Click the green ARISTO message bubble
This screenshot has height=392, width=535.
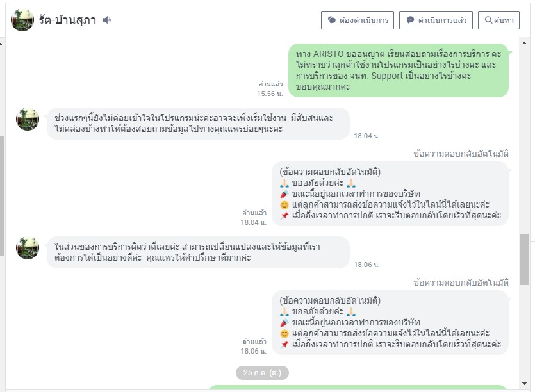399,70
